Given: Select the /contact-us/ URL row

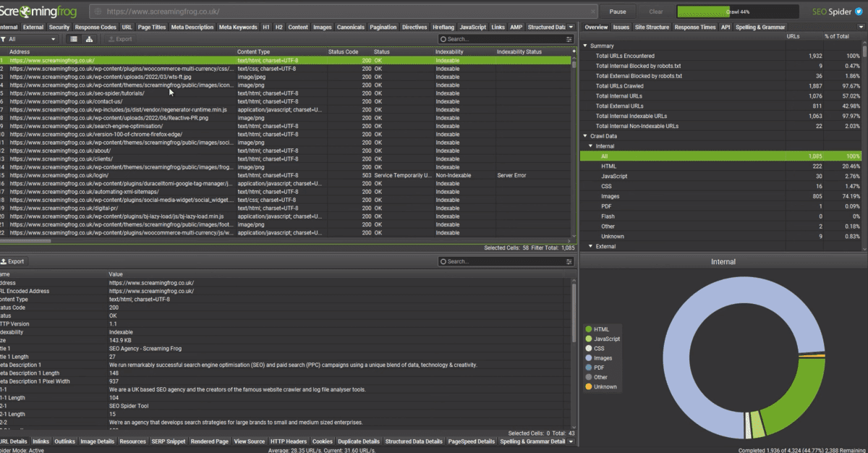Looking at the screenshot, I should pyautogui.click(x=286, y=101).
